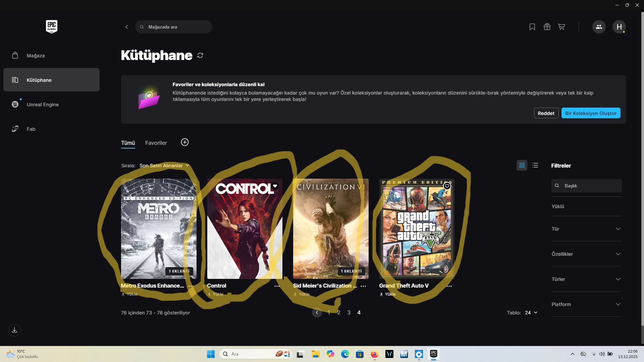Click the Bir Koleksiyon Oluştur button
Screen dimensions: 644x362
point(591,113)
